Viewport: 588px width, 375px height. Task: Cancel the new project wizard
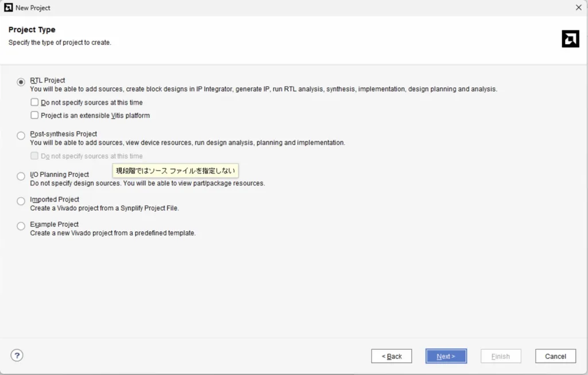pos(555,356)
